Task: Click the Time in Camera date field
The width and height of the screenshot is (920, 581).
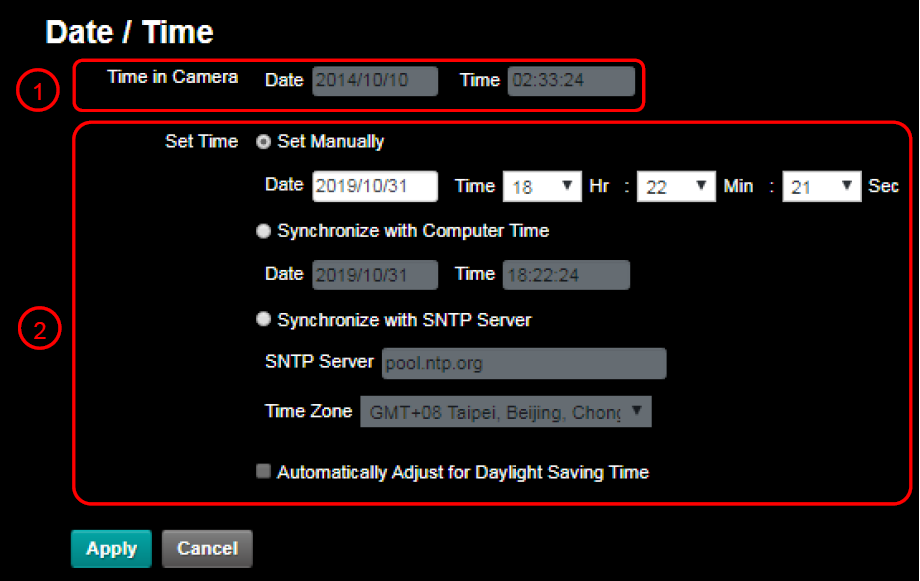Action: (x=374, y=81)
